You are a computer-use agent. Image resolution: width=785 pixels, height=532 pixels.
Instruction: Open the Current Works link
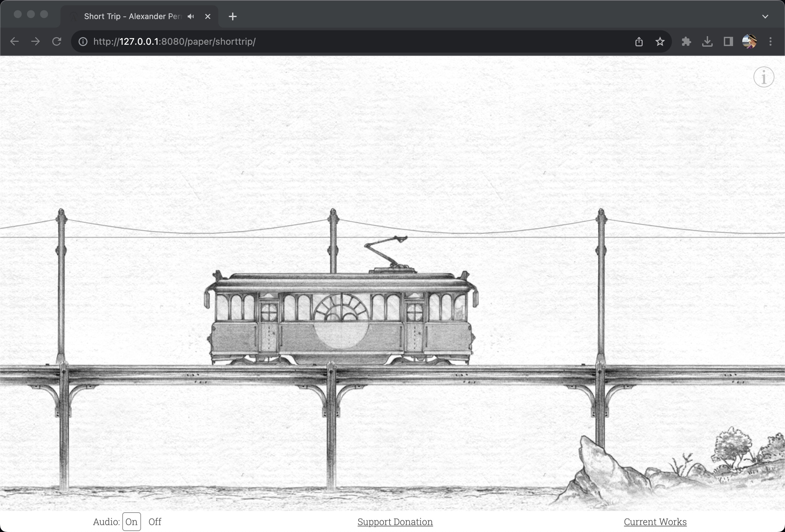point(655,521)
